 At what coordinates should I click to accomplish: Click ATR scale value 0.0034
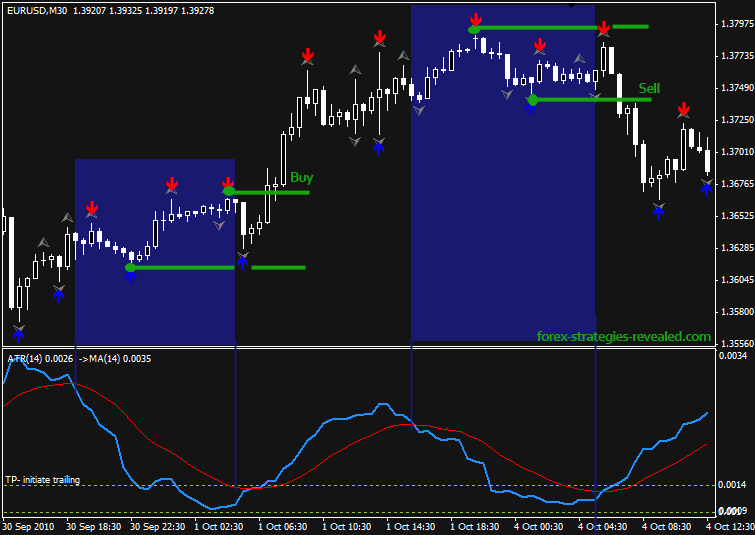tap(733, 355)
